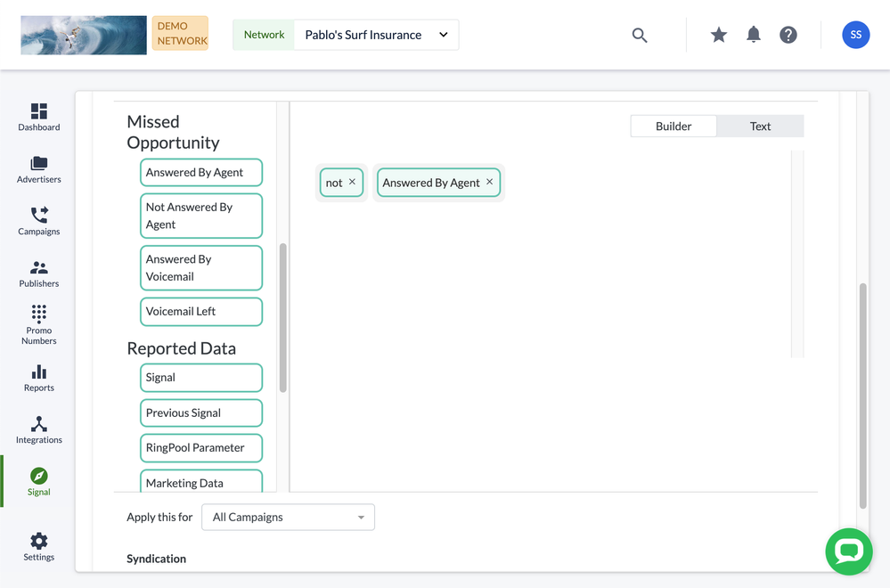Add the 'Marketing Data' option
This screenshot has height=588, width=890.
point(201,481)
